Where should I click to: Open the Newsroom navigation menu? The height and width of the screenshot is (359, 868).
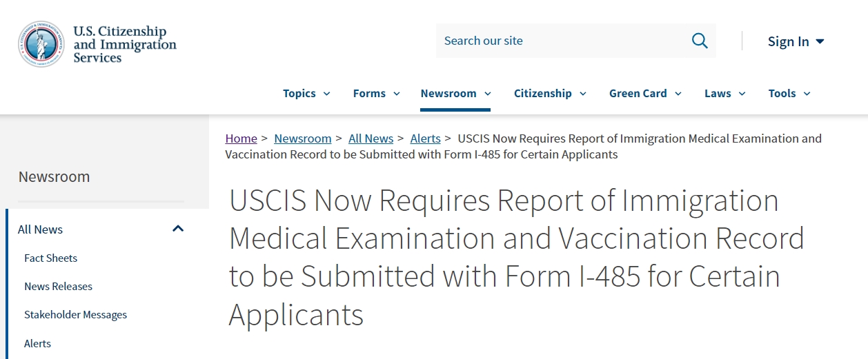(x=455, y=94)
